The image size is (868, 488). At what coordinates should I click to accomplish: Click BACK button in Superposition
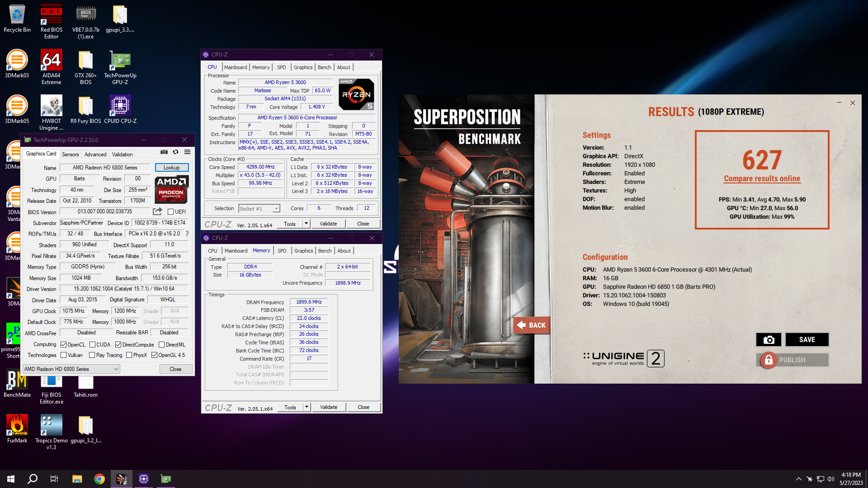532,325
